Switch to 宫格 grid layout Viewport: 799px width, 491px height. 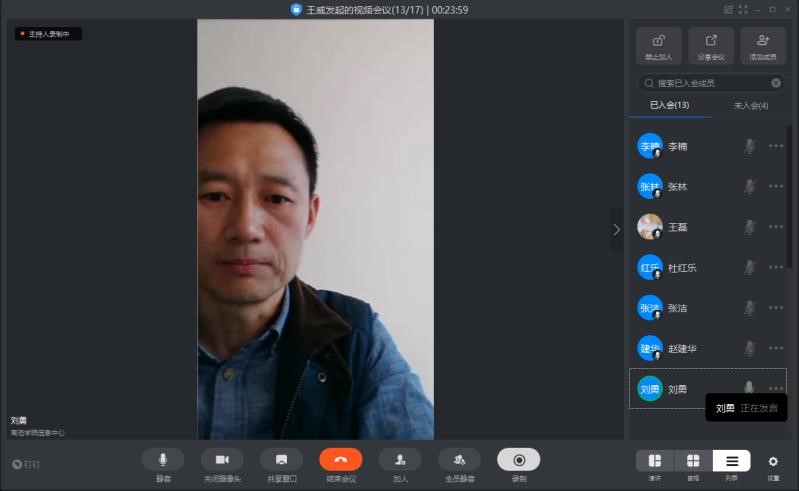click(693, 461)
